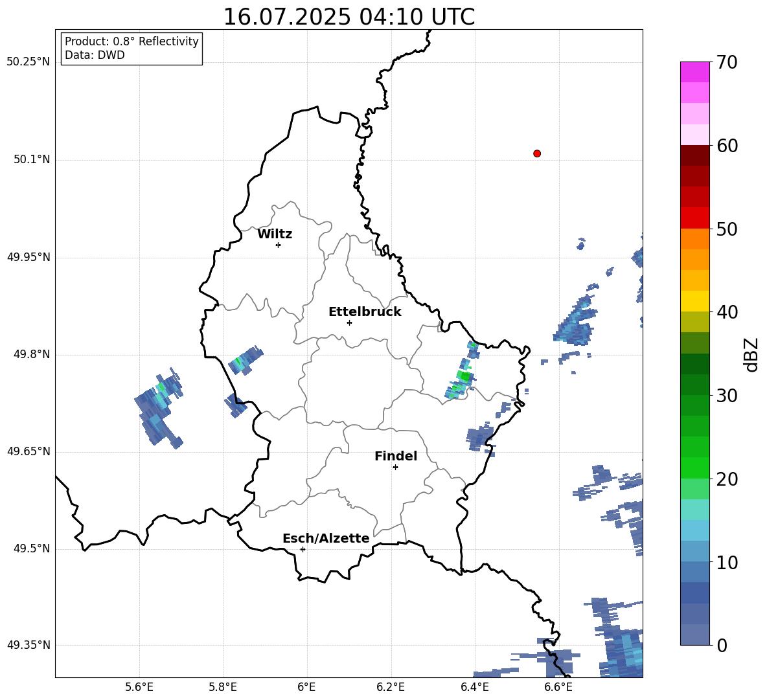
Task: Click the dark maroon colorbar segment below 60
Action: click(694, 155)
